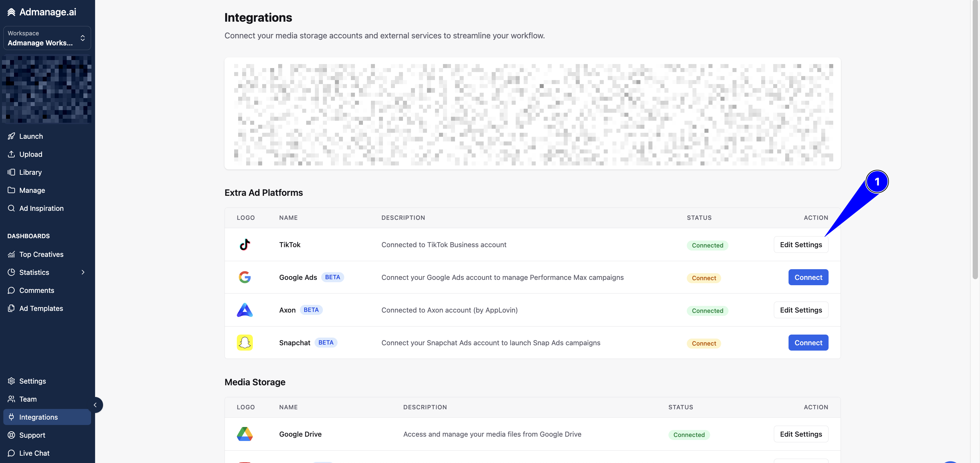Open Ad Templates from sidebar
This screenshot has width=980, height=463.
point(47,308)
